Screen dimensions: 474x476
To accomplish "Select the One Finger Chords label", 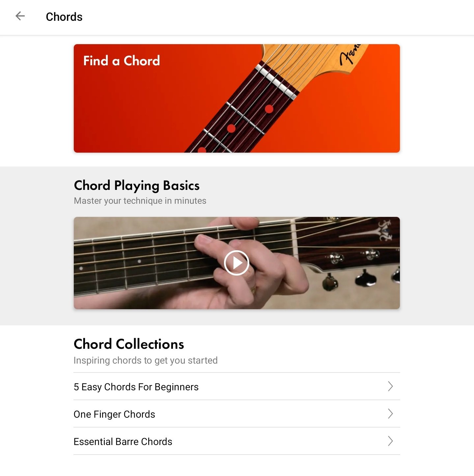I will pyautogui.click(x=114, y=414).
